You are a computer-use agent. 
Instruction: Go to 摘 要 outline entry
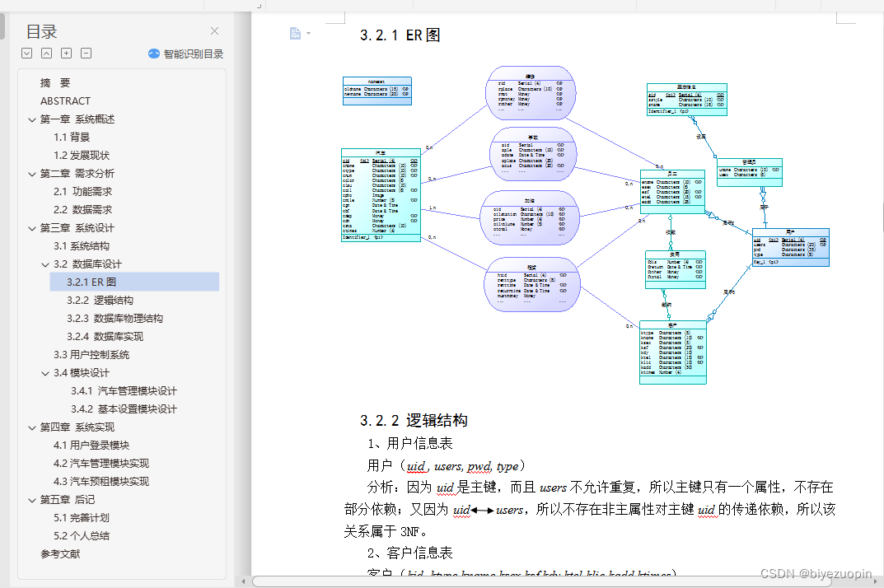tap(55, 83)
